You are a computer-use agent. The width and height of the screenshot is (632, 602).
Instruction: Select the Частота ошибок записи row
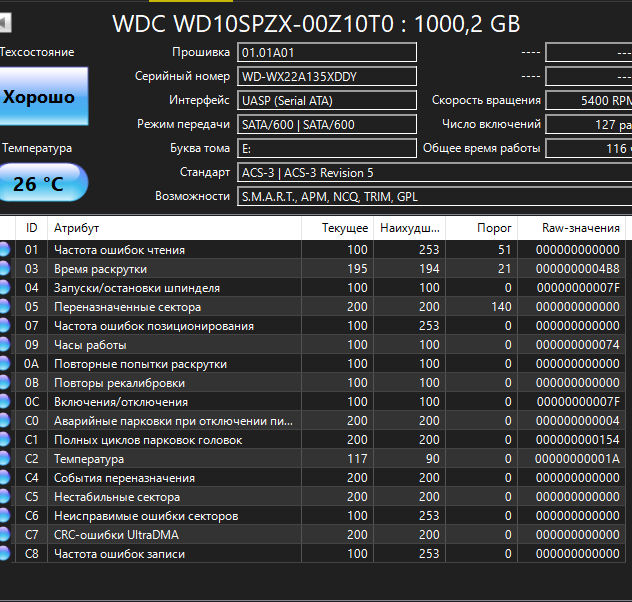[313, 554]
